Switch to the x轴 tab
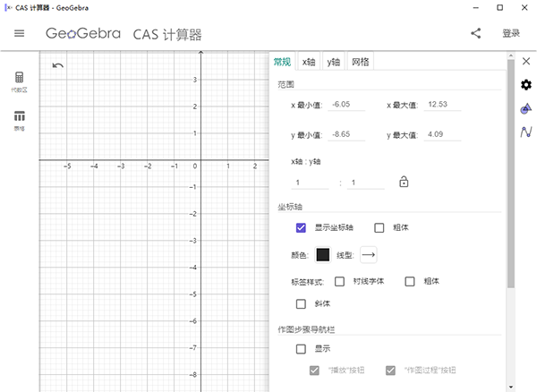The width and height of the screenshot is (537, 392). point(309,62)
